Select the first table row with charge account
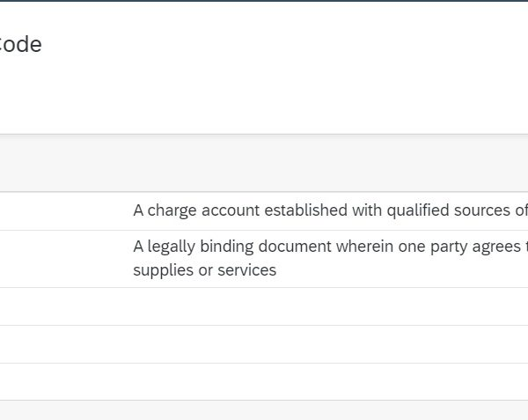528x420 pixels. pyautogui.click(x=264, y=211)
